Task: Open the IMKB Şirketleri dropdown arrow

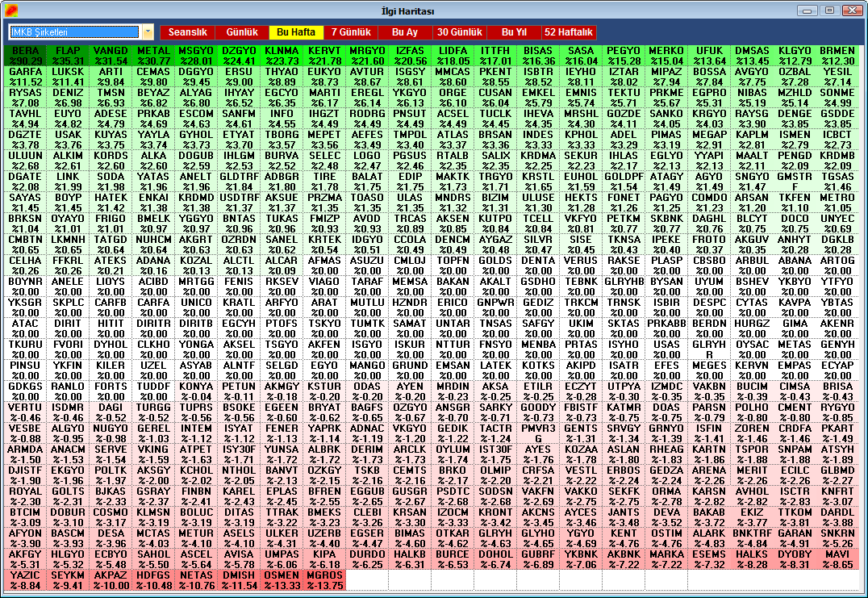Action: (x=148, y=32)
